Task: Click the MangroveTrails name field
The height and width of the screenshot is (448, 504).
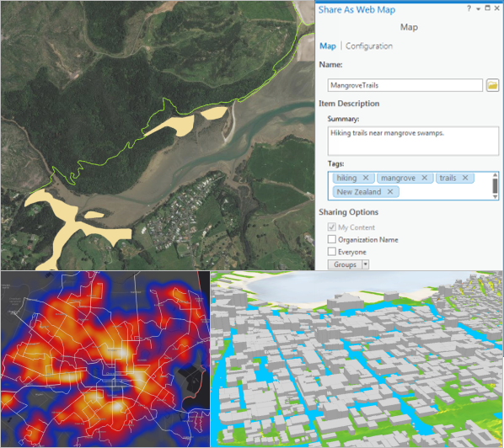Action: tap(405, 85)
